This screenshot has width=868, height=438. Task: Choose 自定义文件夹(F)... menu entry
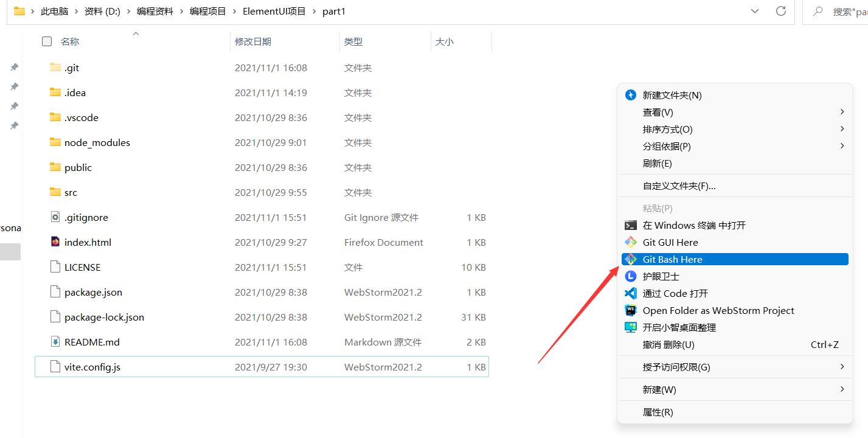[735, 186]
